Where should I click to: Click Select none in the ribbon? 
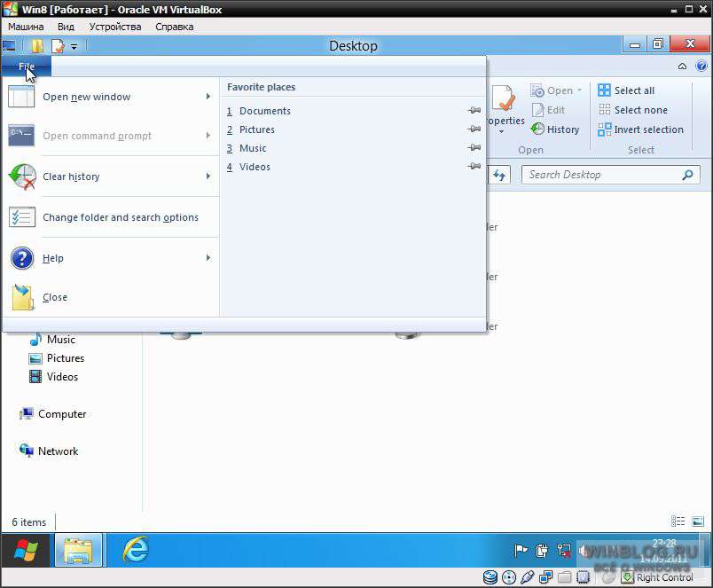pos(633,110)
